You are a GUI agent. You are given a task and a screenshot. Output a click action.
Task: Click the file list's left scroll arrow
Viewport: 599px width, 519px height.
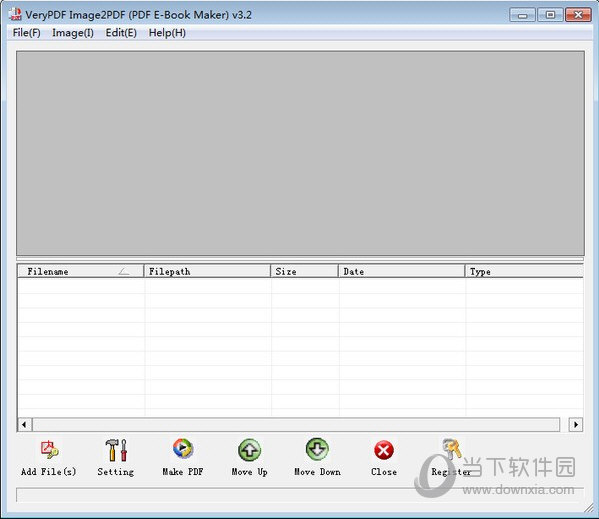tap(24, 424)
